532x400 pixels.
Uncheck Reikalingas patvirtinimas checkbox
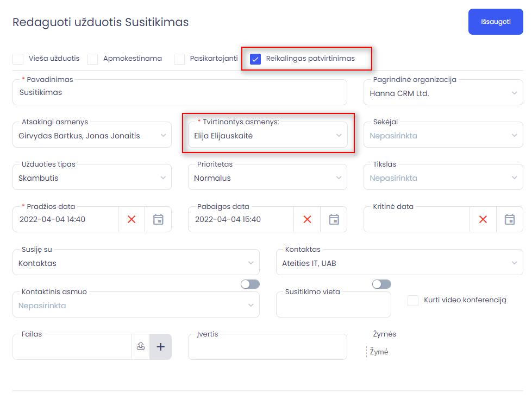pos(255,59)
